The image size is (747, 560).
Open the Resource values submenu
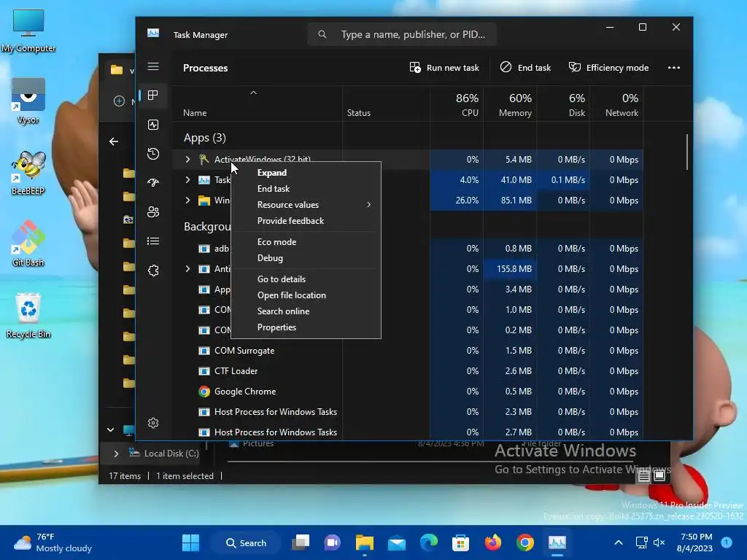pos(306,205)
